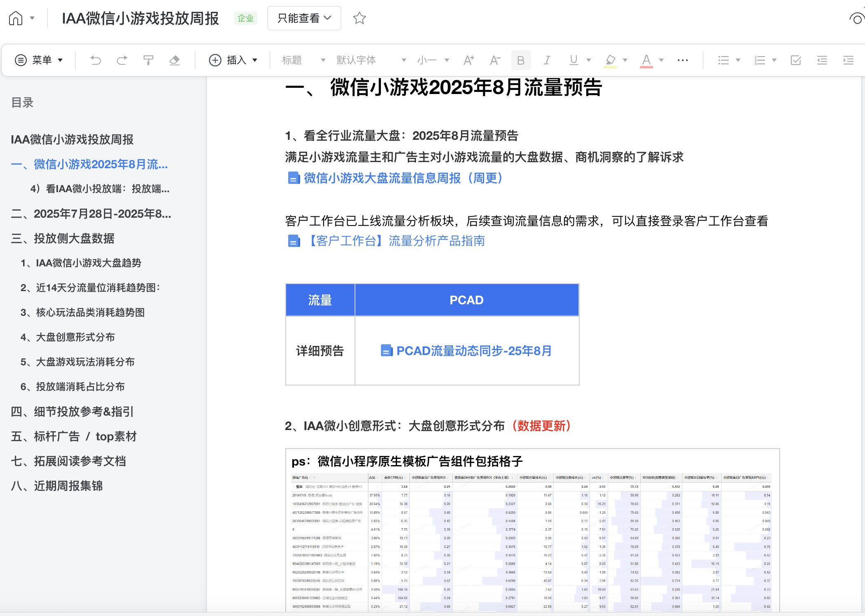
Task: Insert a checkbox to-do list
Action: tap(796, 60)
